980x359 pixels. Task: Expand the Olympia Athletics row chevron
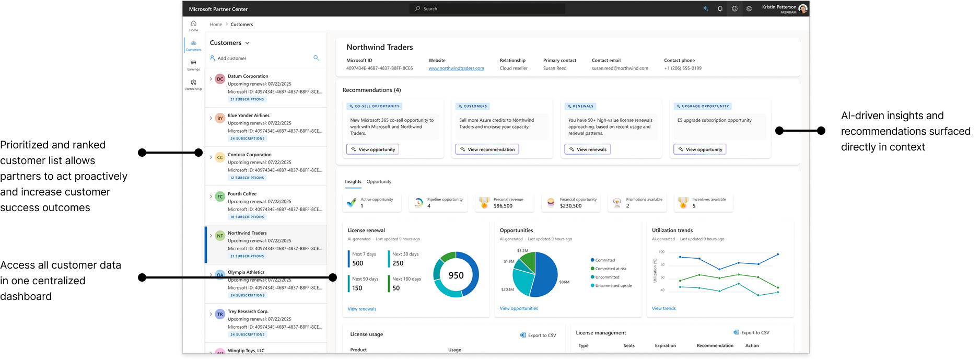tap(211, 275)
